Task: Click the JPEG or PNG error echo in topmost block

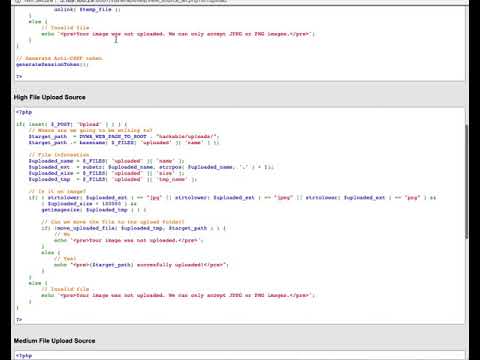Action: click(x=178, y=34)
